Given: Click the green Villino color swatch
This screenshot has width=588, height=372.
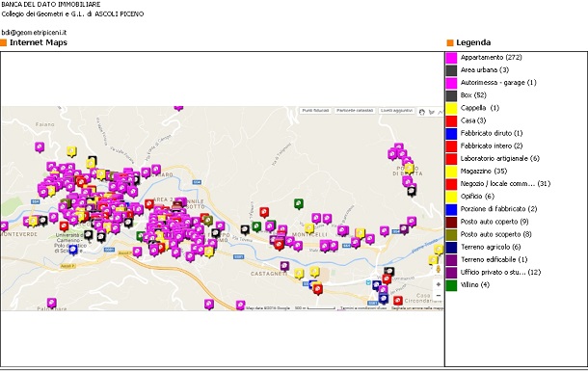Looking at the screenshot, I should point(451,285).
